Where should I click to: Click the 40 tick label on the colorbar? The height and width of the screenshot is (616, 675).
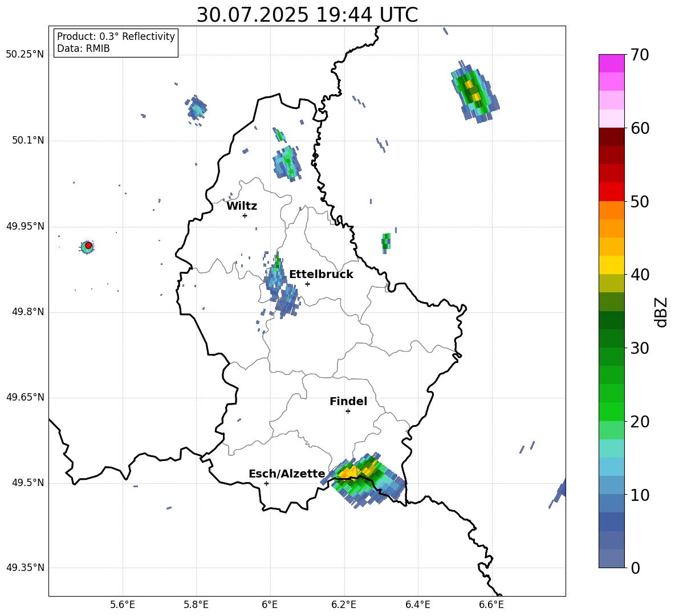click(640, 275)
